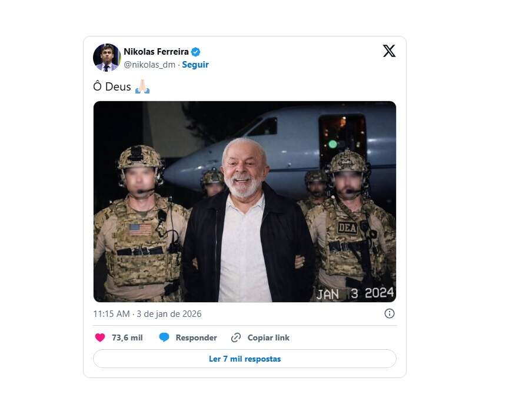This screenshot has width=532, height=401.
Task: Open the info circle icon beside the date
Action: click(x=389, y=313)
